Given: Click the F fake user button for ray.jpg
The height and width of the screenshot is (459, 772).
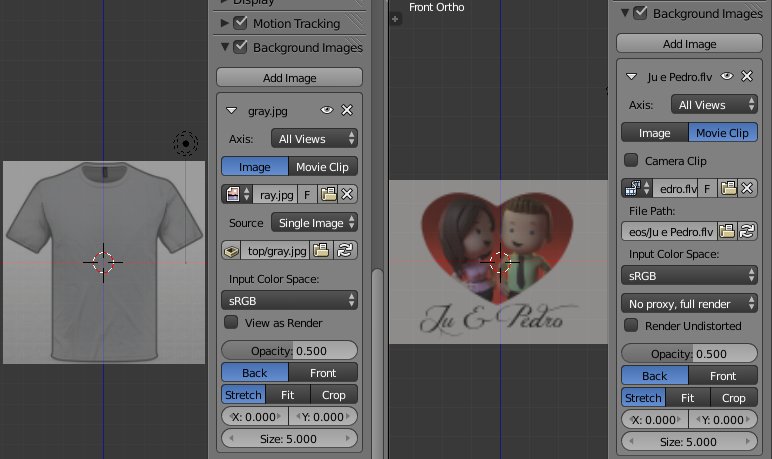Looking at the screenshot, I should [307, 195].
